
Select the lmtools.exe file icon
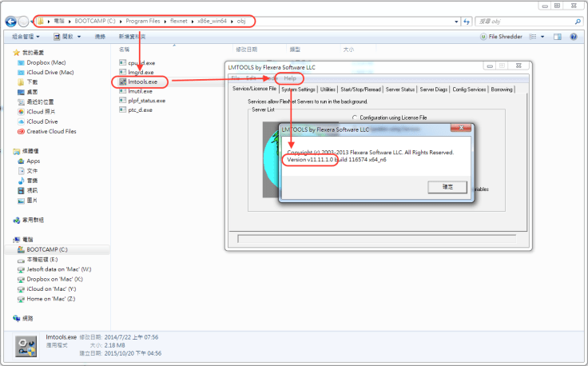pos(122,81)
